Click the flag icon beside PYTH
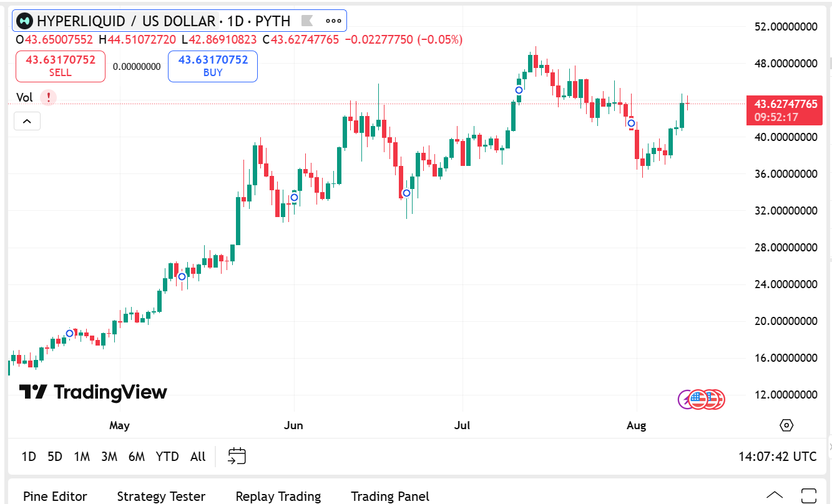This screenshot has height=504, width=832. 306,21
